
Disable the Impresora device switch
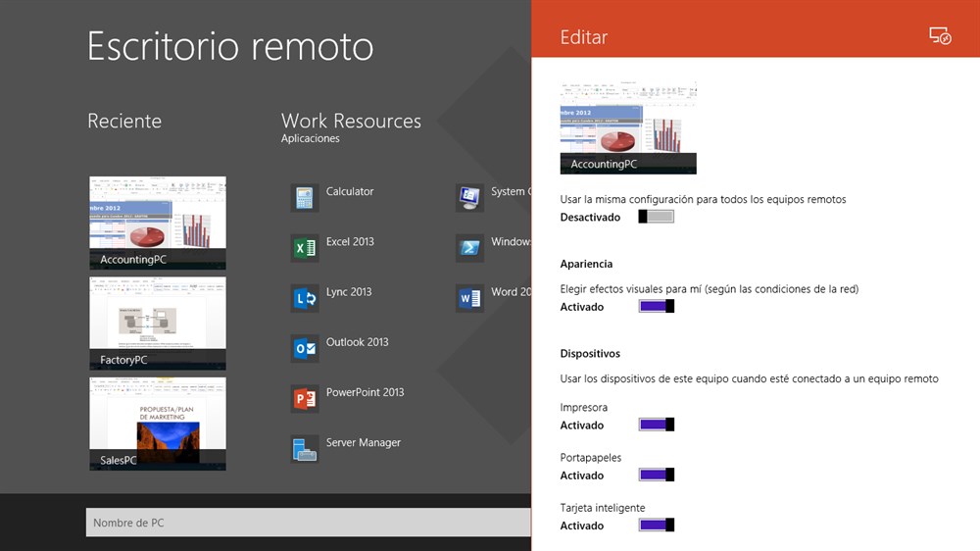point(656,425)
